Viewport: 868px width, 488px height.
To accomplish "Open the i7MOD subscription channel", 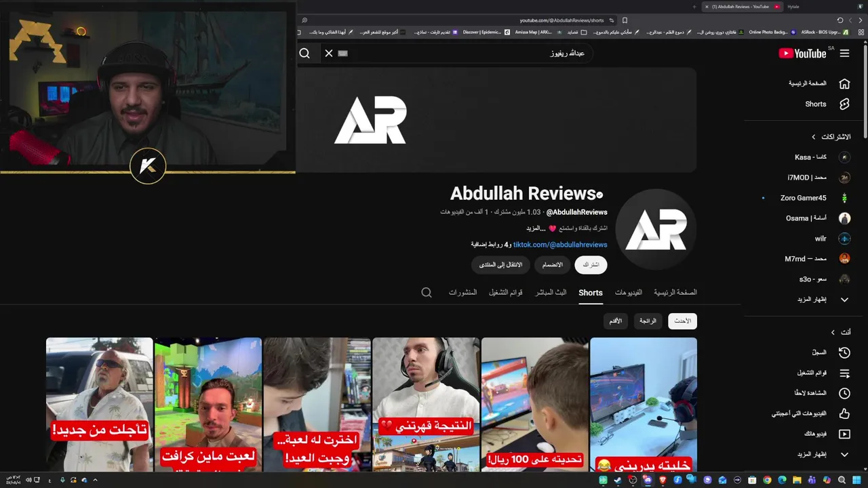I will point(818,178).
